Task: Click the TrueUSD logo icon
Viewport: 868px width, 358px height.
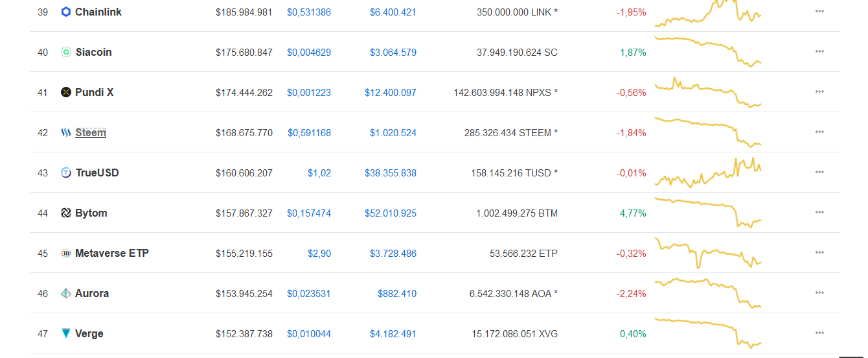Action: click(65, 173)
